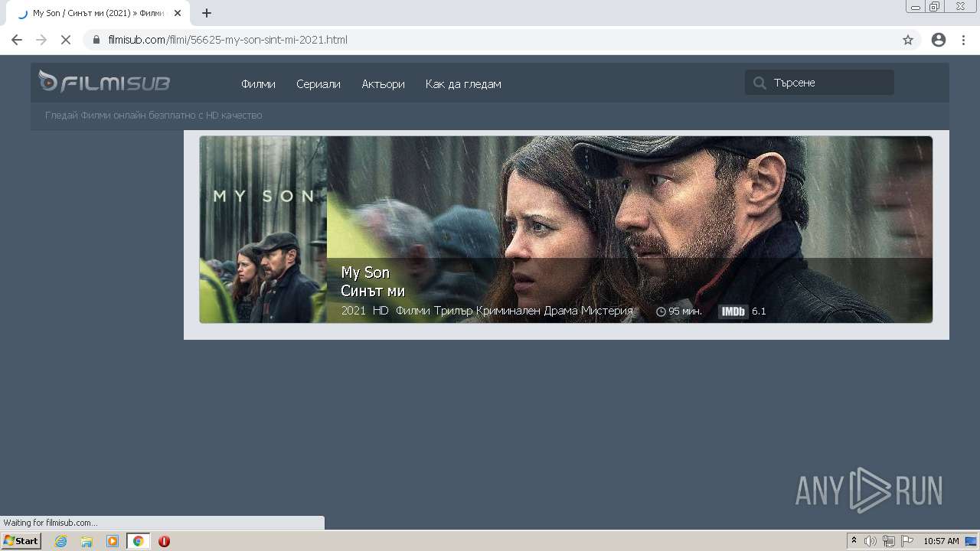
Task: Click the address bar URL
Action: pyautogui.click(x=227, y=40)
